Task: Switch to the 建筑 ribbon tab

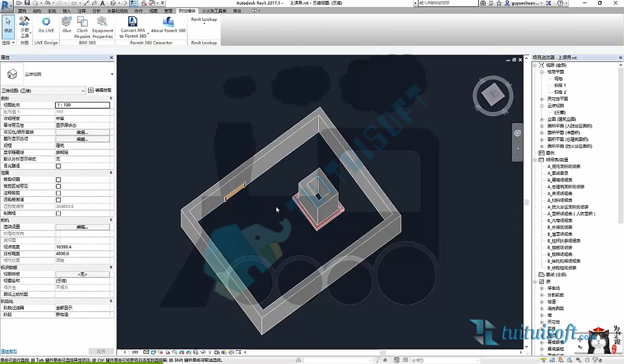Action: click(22, 11)
